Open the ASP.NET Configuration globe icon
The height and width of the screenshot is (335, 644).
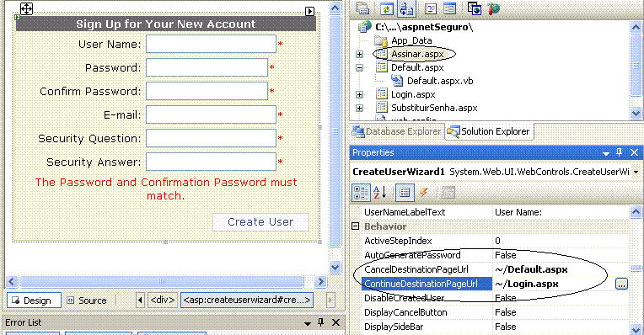pyautogui.click(x=494, y=8)
